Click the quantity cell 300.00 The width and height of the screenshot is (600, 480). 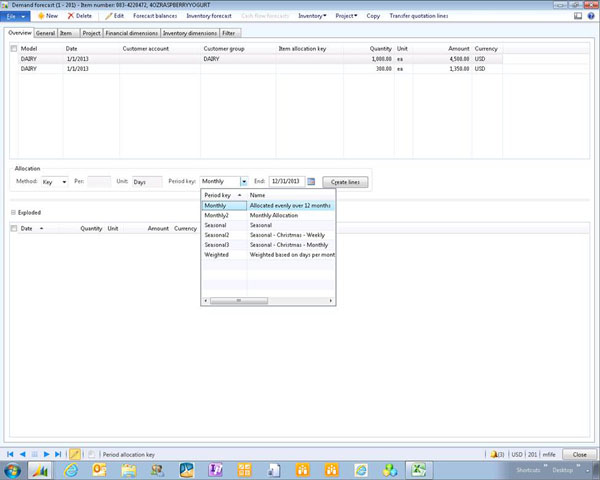click(367, 69)
